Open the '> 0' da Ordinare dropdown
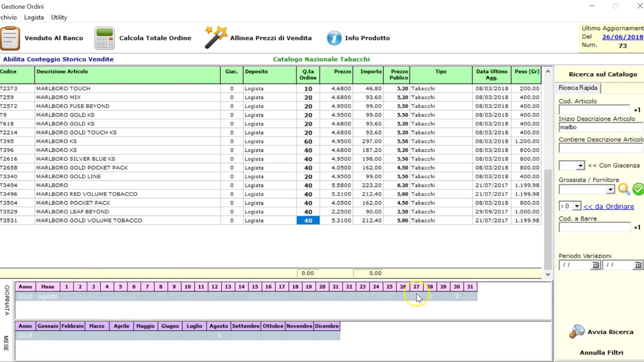 click(577, 206)
